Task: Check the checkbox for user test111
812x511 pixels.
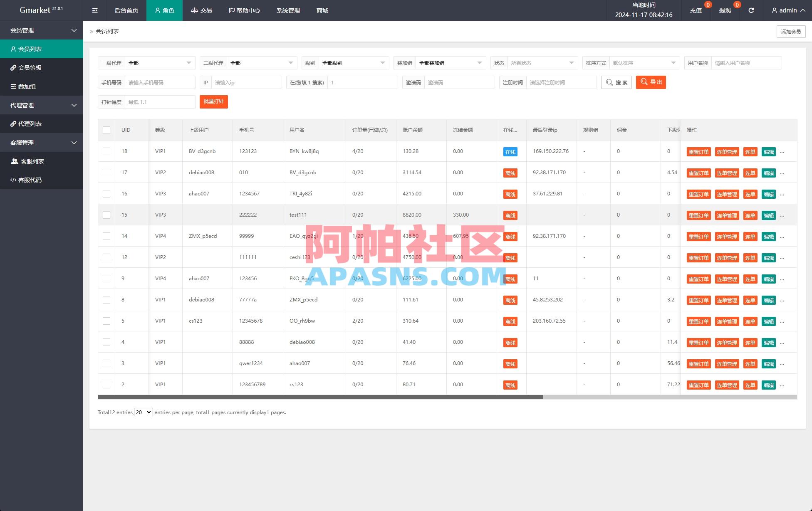Action: tap(106, 215)
